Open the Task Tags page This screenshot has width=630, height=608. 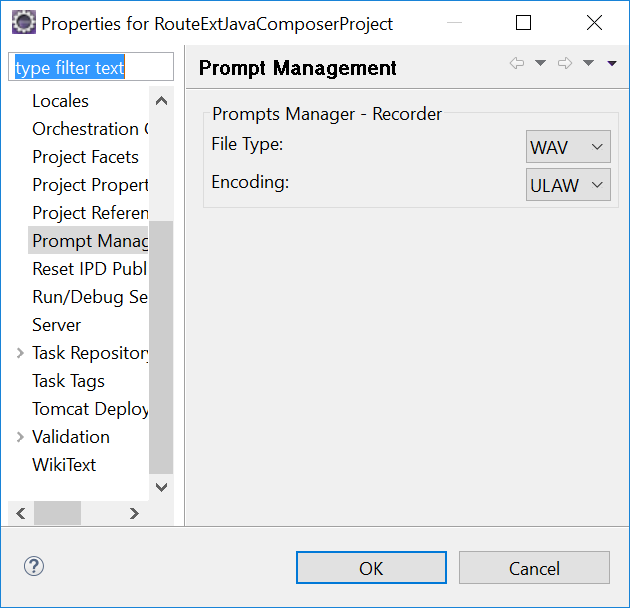[x=68, y=381]
